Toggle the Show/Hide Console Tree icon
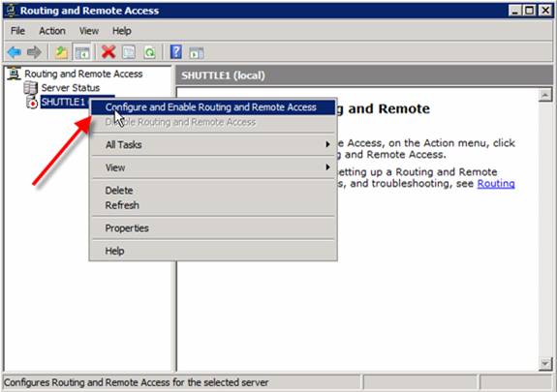Screen dimensions: 557x392 tap(82, 52)
